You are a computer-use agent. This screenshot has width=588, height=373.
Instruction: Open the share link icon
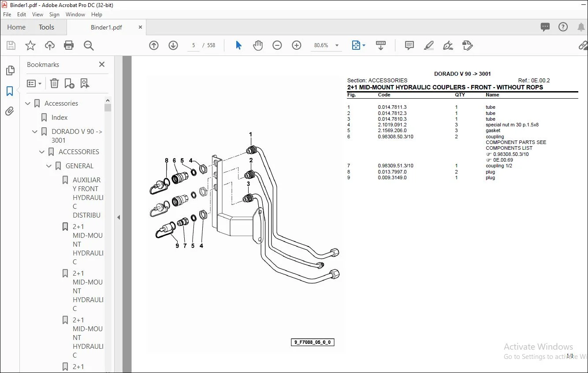click(583, 45)
